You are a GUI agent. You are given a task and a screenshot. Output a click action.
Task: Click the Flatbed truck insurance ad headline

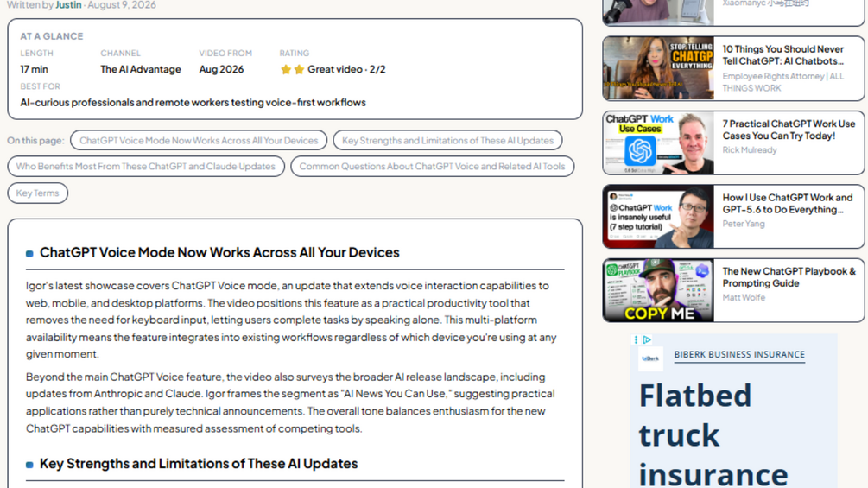coord(713,434)
